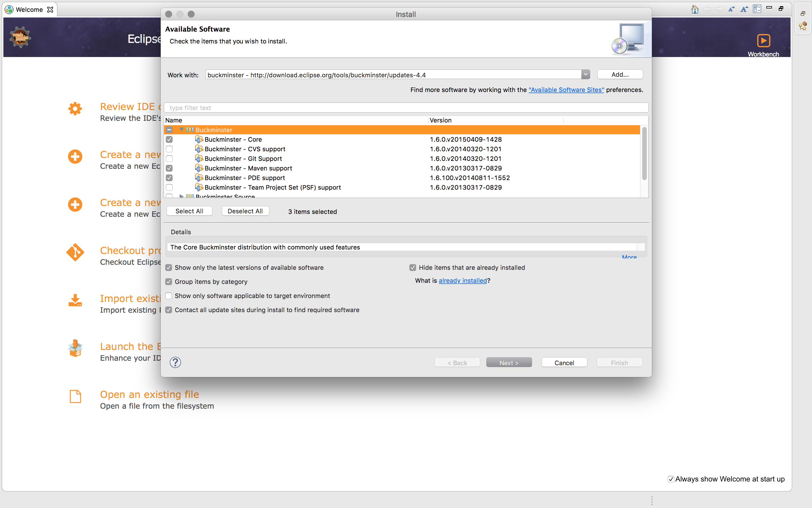Open the Workbench play icon

pos(763,41)
